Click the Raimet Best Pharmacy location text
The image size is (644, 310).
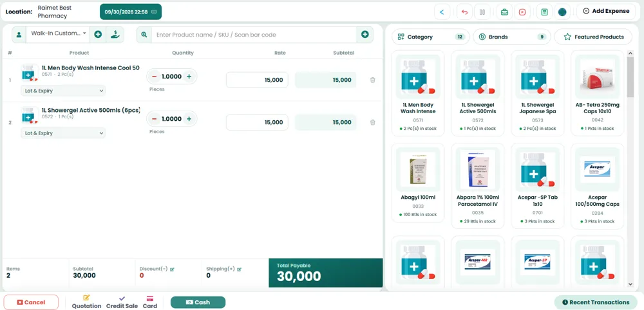[x=55, y=12]
